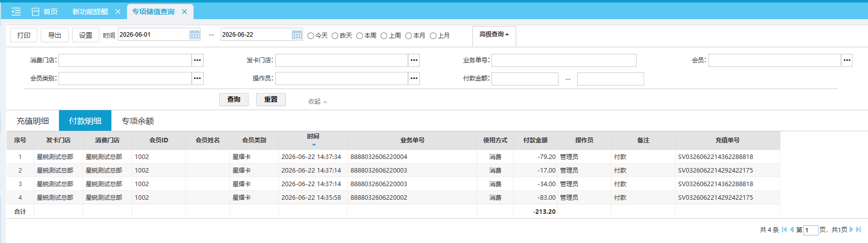
Task: Select the 今天 radio button
Action: coord(311,36)
